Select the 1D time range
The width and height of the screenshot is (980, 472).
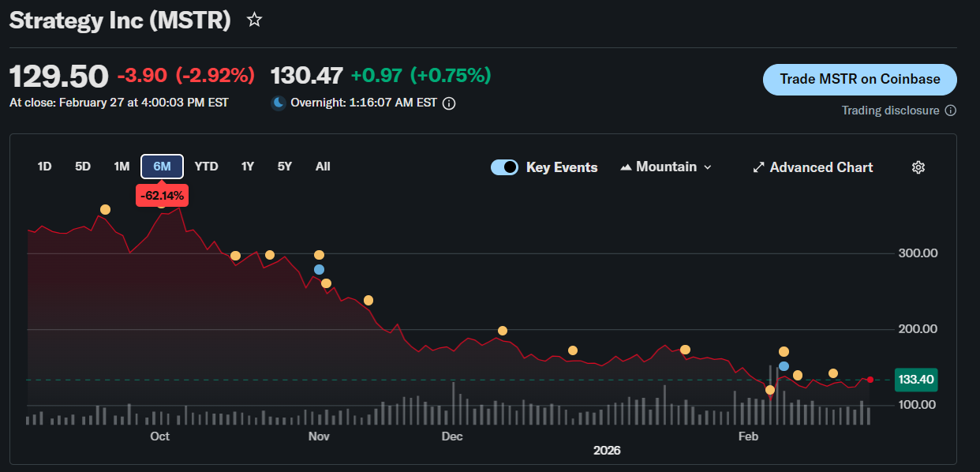click(44, 167)
